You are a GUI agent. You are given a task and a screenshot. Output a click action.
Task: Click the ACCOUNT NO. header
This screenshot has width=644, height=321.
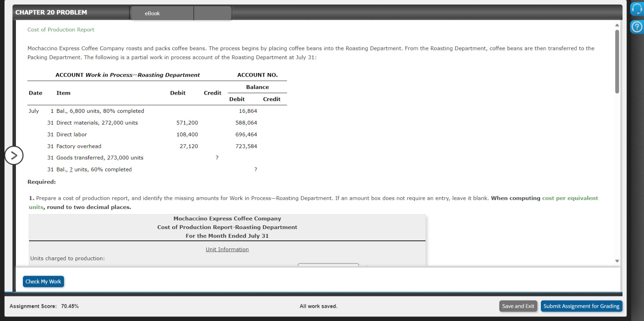[258, 75]
